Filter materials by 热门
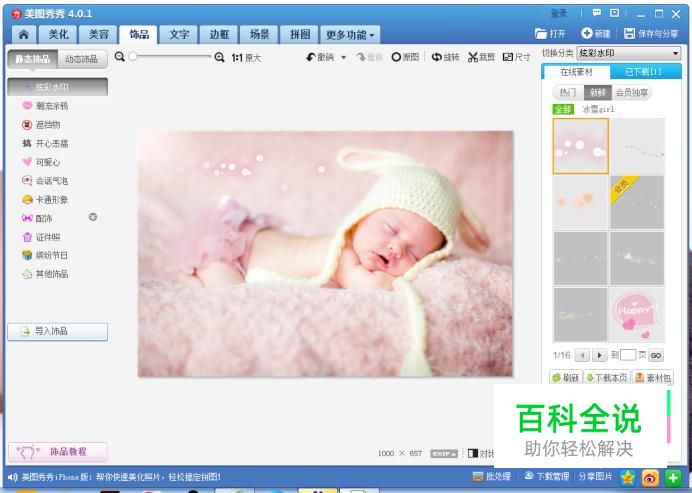This screenshot has width=692, height=493. 568,92
